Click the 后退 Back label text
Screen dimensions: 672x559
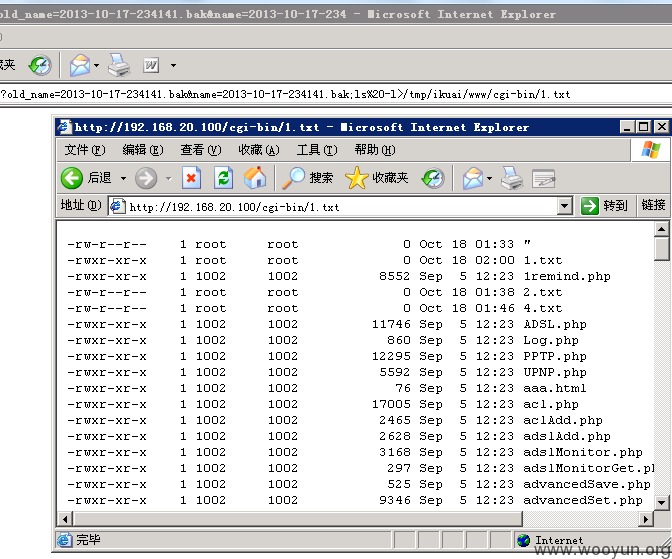click(99, 178)
